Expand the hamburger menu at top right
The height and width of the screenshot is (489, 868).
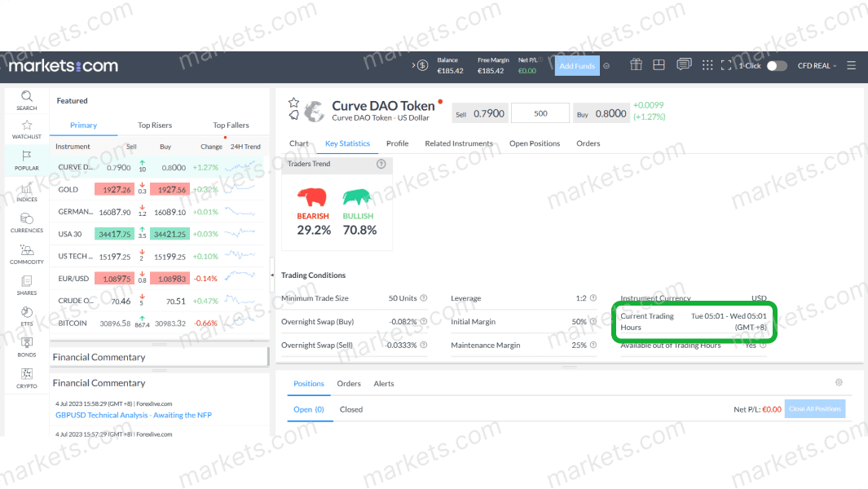coord(851,65)
